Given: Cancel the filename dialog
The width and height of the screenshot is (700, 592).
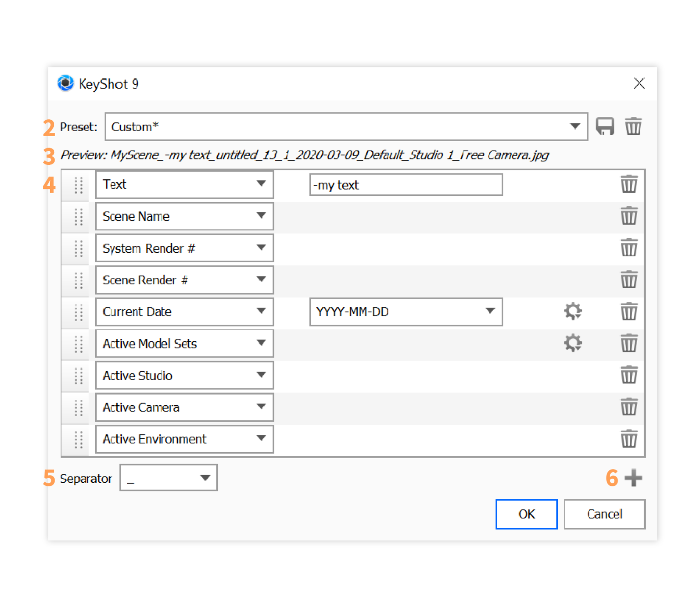Looking at the screenshot, I should [x=605, y=514].
